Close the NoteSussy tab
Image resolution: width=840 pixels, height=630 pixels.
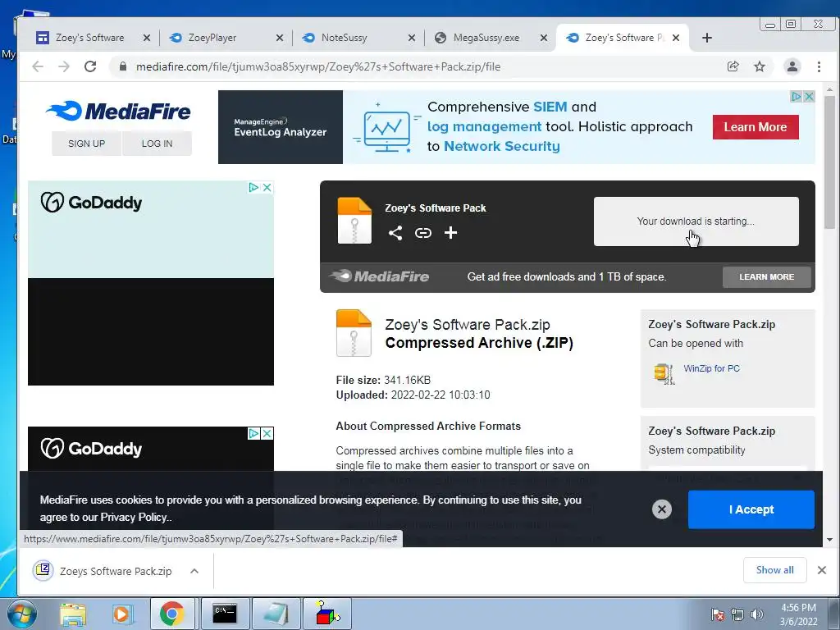pyautogui.click(x=412, y=38)
